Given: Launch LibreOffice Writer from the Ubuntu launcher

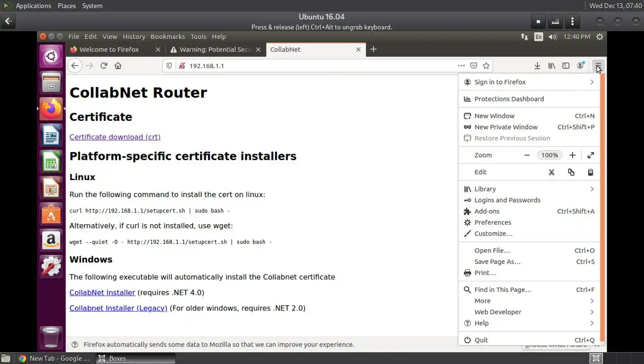Looking at the screenshot, I should 51,135.
